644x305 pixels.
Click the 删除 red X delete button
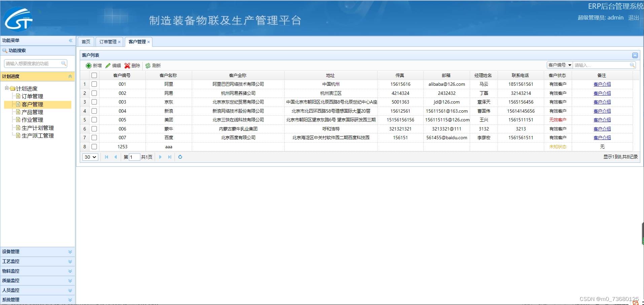(132, 66)
